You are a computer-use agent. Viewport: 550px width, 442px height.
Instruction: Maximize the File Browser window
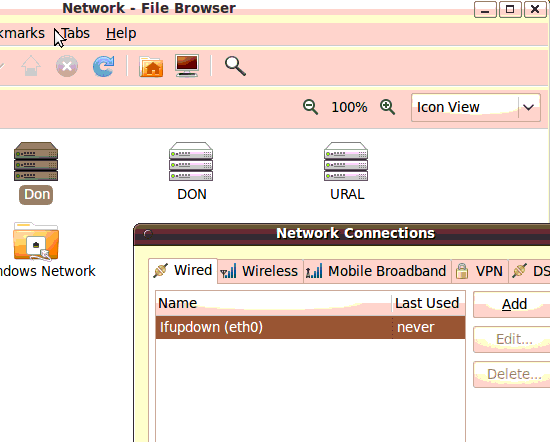pyautogui.click(x=510, y=9)
